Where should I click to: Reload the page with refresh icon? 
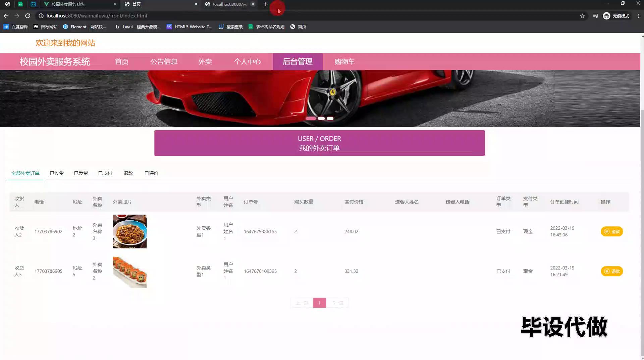coord(28,16)
